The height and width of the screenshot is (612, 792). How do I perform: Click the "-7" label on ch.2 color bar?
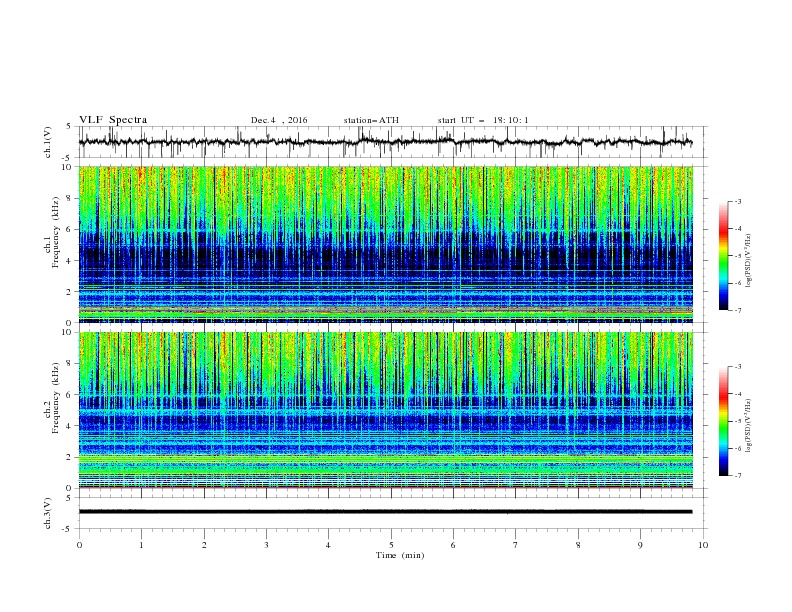point(737,475)
